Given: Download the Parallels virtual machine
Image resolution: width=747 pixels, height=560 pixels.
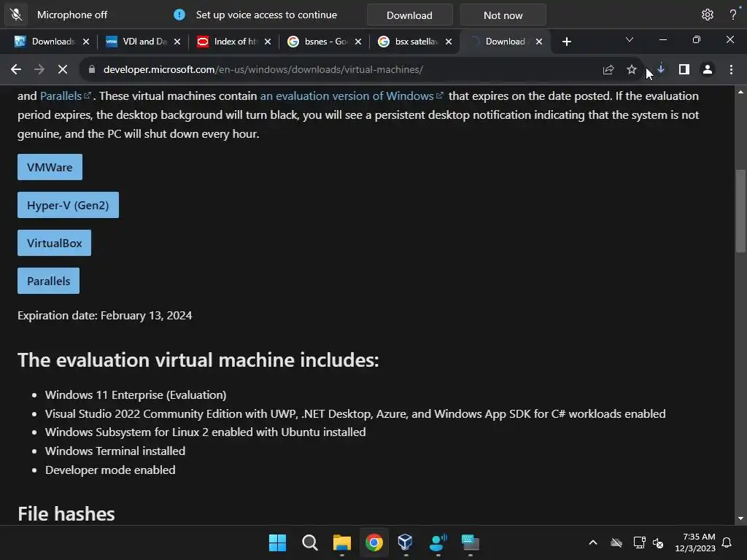Looking at the screenshot, I should click(x=49, y=281).
